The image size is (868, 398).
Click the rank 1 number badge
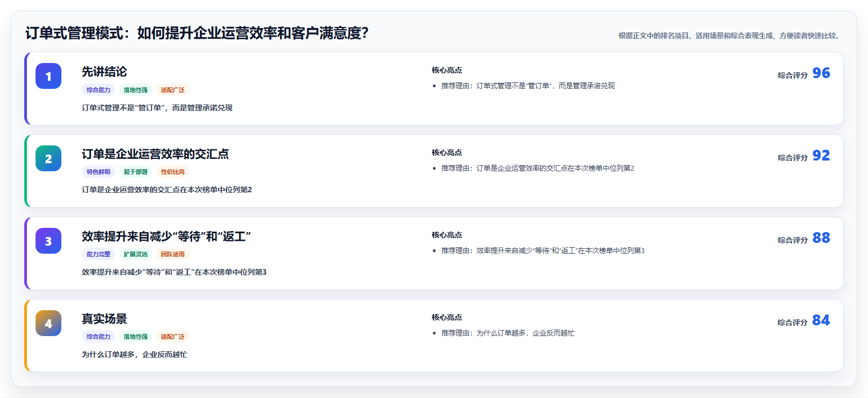click(48, 76)
